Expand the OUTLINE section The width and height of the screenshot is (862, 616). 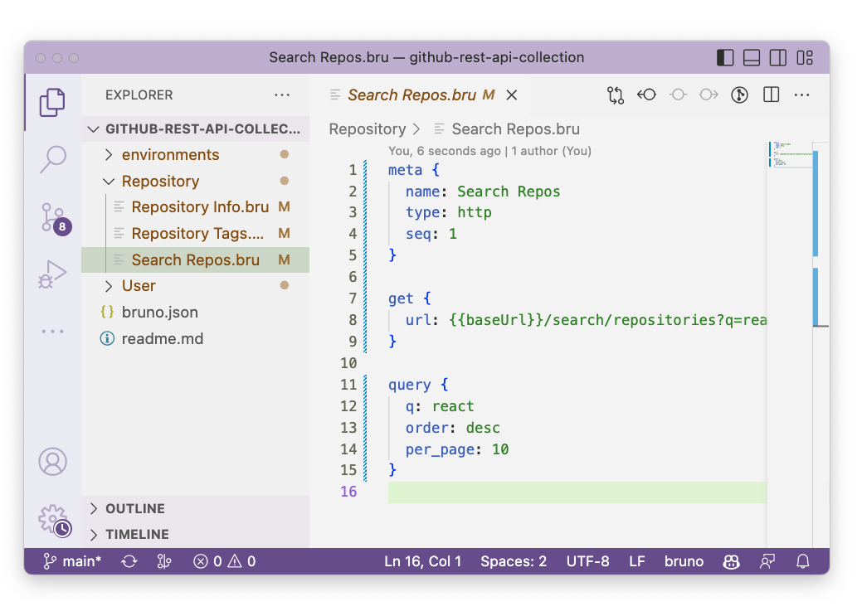134,508
